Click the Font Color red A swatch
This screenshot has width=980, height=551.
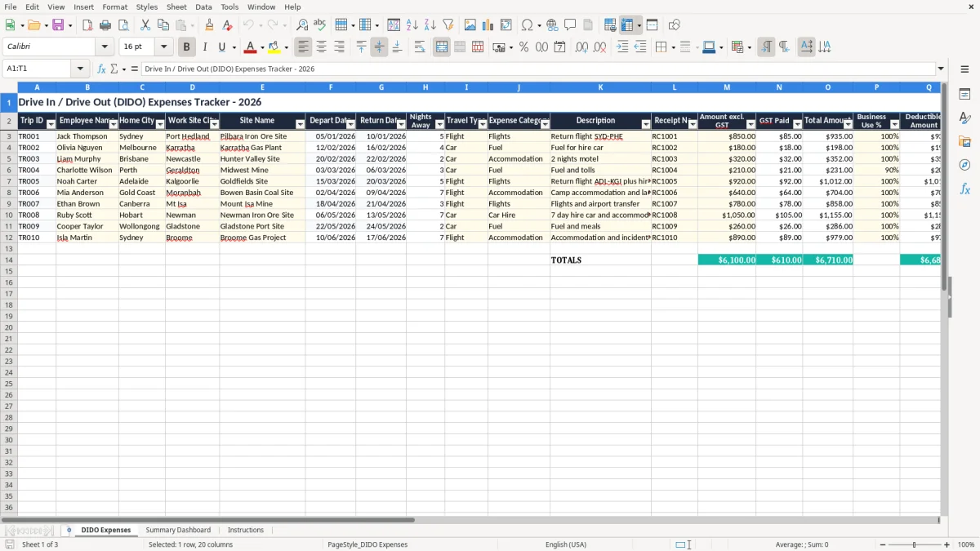click(251, 47)
